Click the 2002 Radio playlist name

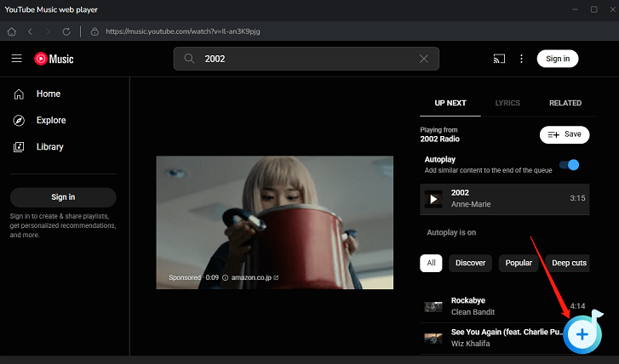pyautogui.click(x=440, y=139)
